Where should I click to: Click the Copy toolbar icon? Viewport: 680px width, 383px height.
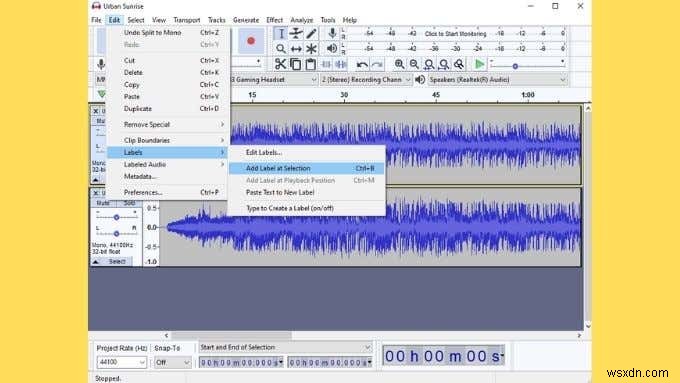296,64
